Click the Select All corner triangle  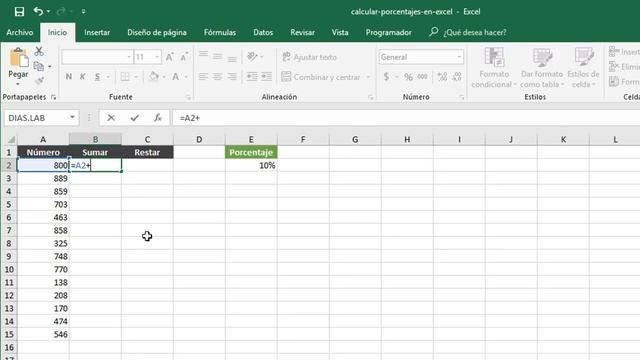point(10,140)
